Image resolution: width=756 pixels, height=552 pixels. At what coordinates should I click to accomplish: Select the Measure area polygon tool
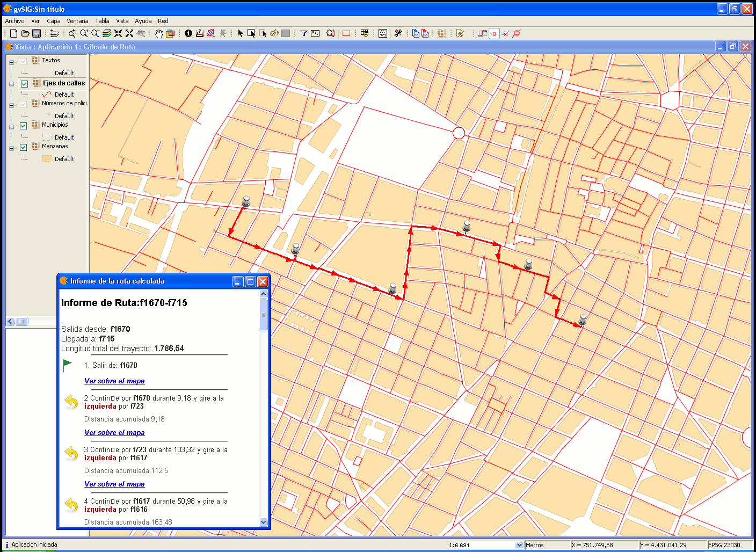pos(211,33)
